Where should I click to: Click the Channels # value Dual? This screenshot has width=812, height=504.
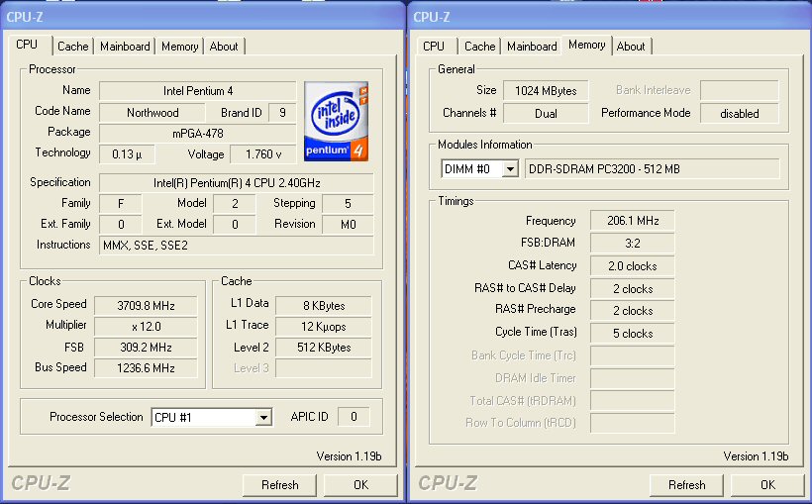[546, 114]
